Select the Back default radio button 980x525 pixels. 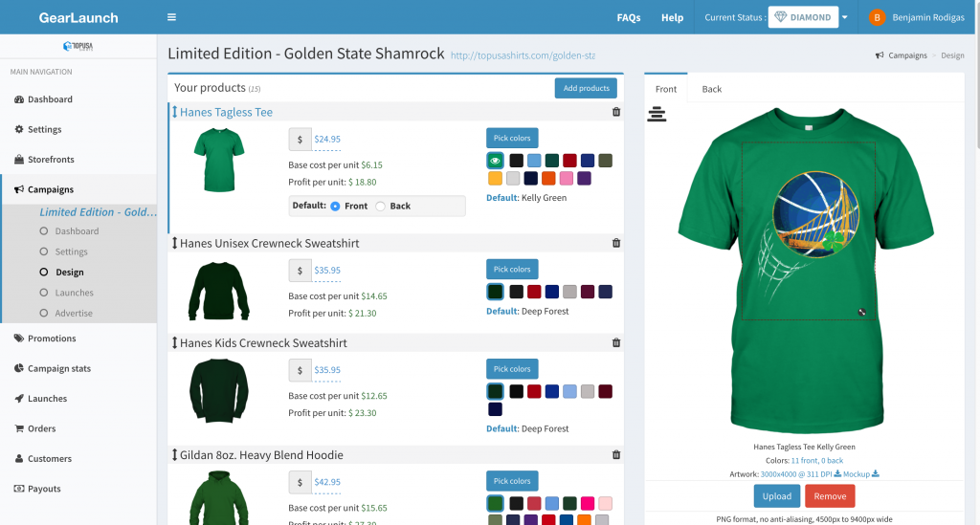(380, 207)
